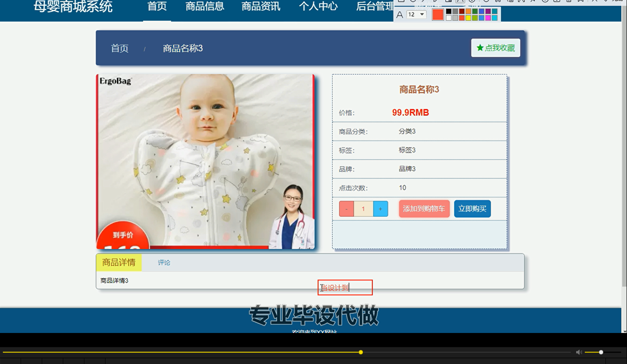Open the 个人中心 menu item

pos(318,7)
